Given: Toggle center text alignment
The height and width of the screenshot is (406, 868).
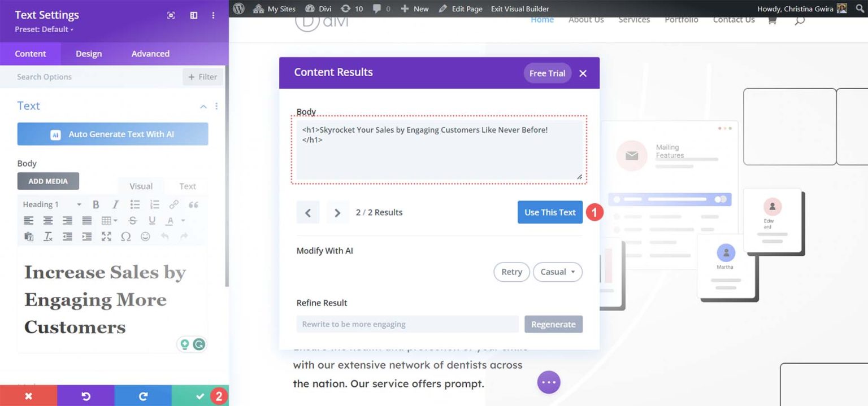Looking at the screenshot, I should click(47, 220).
